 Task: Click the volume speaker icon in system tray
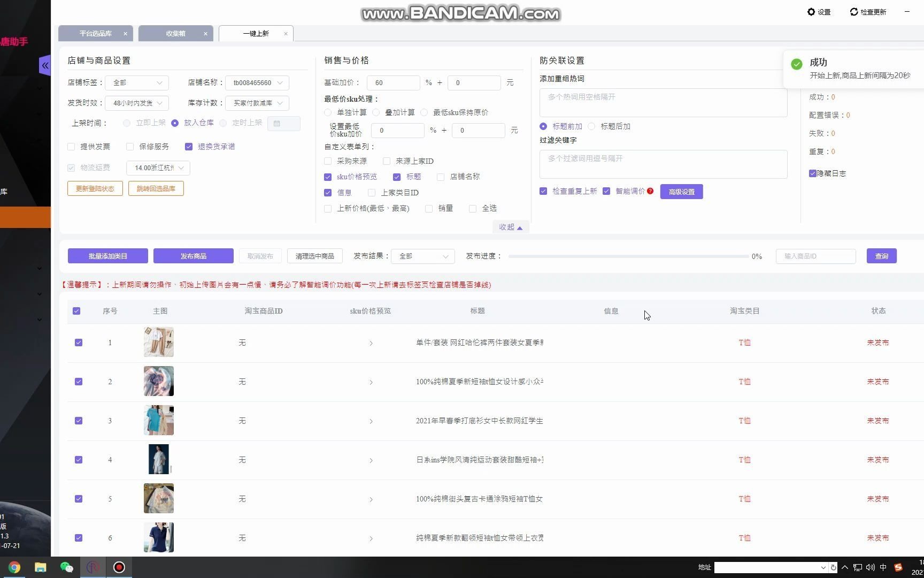coord(871,567)
